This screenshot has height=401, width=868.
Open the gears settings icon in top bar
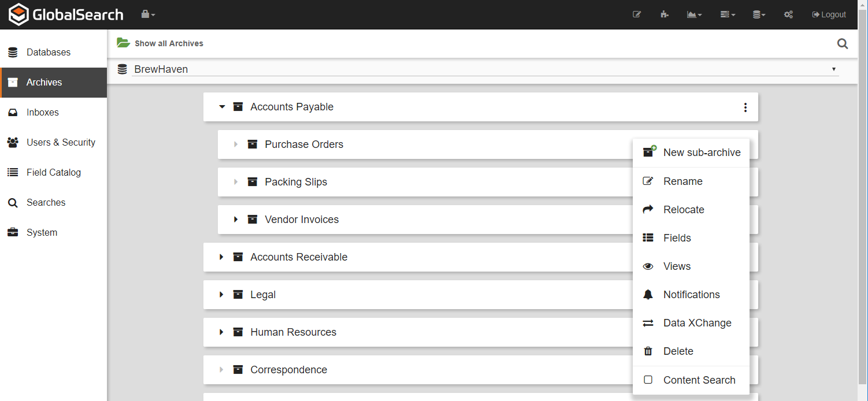788,14
